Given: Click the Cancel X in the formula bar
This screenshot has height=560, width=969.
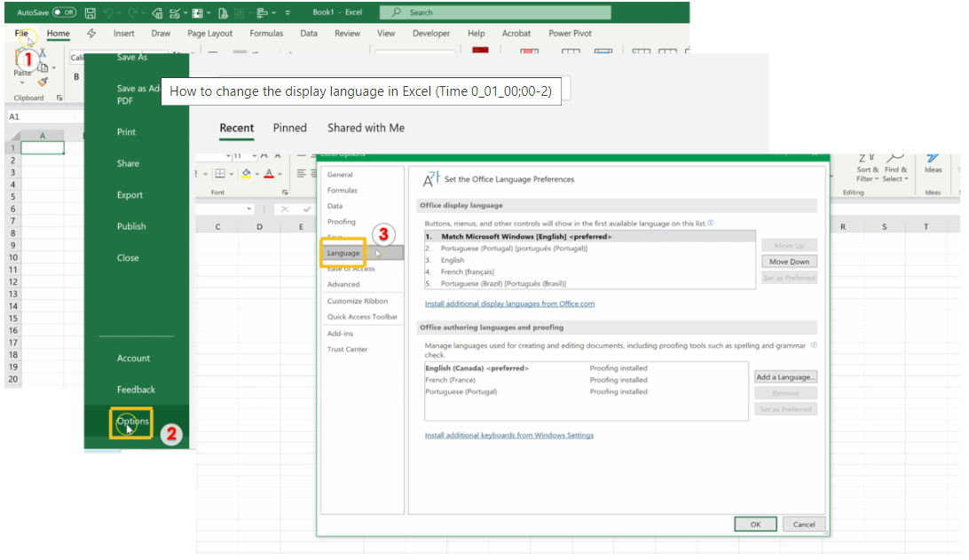Looking at the screenshot, I should click(285, 209).
